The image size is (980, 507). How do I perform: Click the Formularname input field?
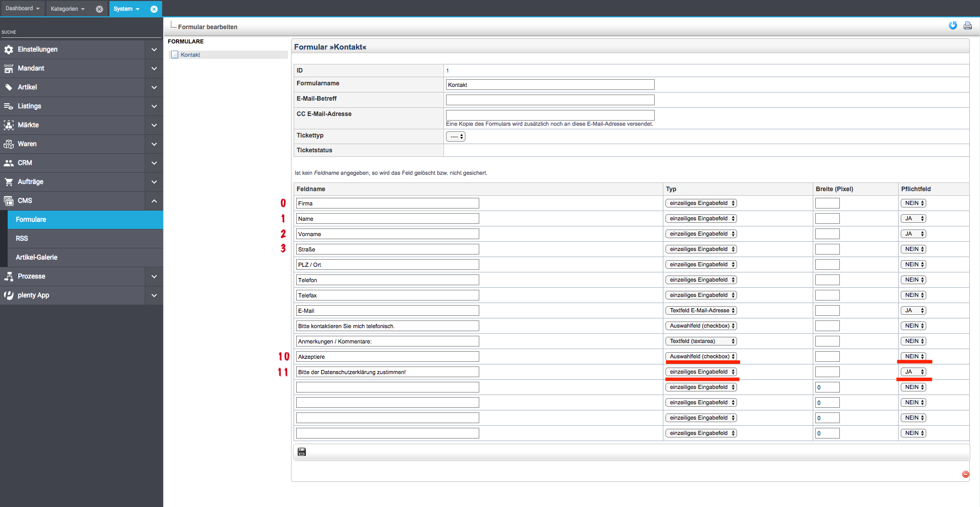(550, 85)
